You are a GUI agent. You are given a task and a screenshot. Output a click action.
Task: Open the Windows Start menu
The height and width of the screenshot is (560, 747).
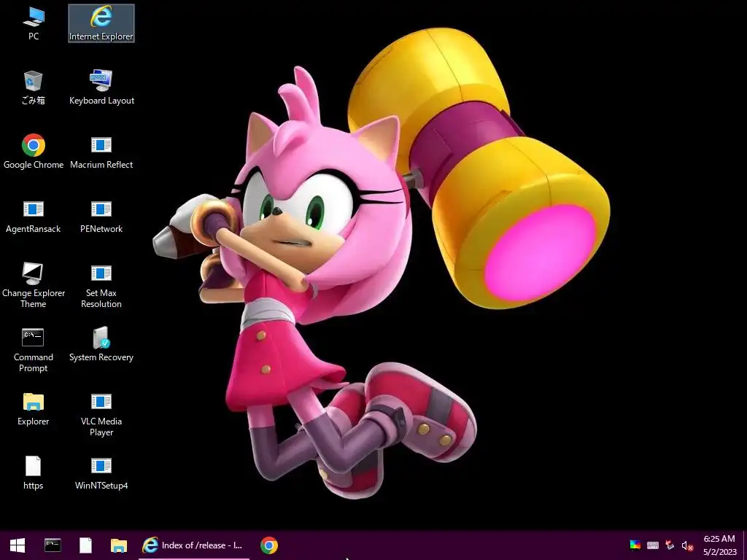pos(18,545)
